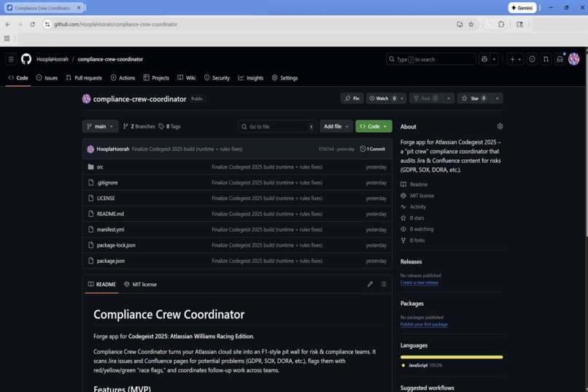View the Insights tab

250,78
